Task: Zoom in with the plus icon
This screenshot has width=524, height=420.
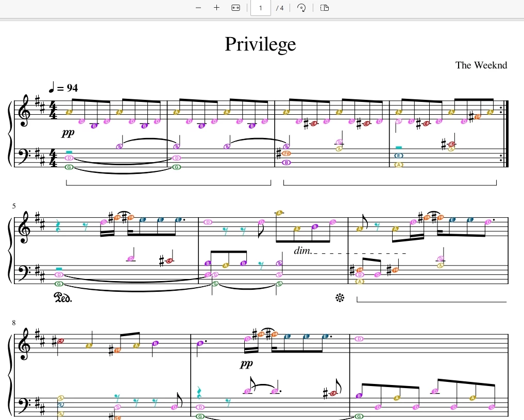Action: point(216,8)
